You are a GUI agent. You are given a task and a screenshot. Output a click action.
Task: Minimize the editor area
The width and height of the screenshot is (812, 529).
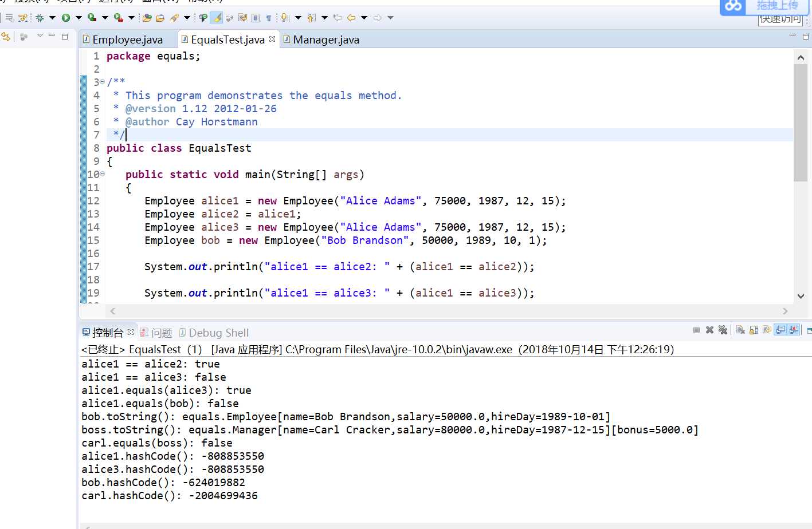793,35
